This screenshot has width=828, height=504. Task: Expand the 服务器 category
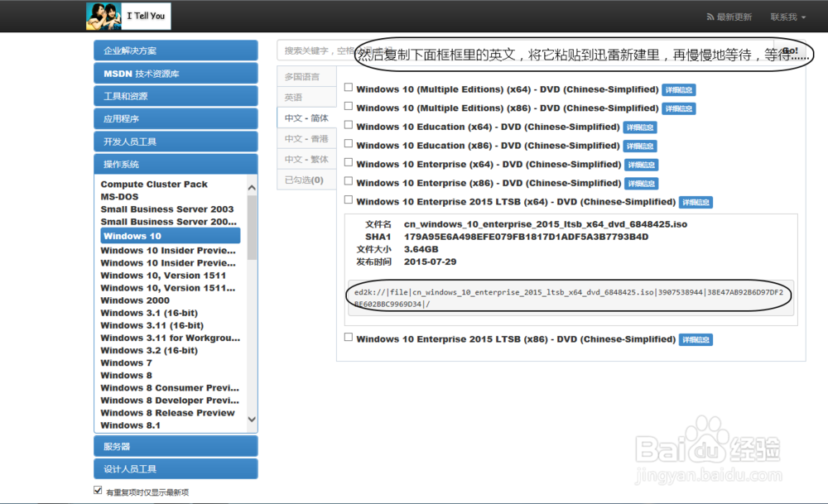pyautogui.click(x=176, y=446)
